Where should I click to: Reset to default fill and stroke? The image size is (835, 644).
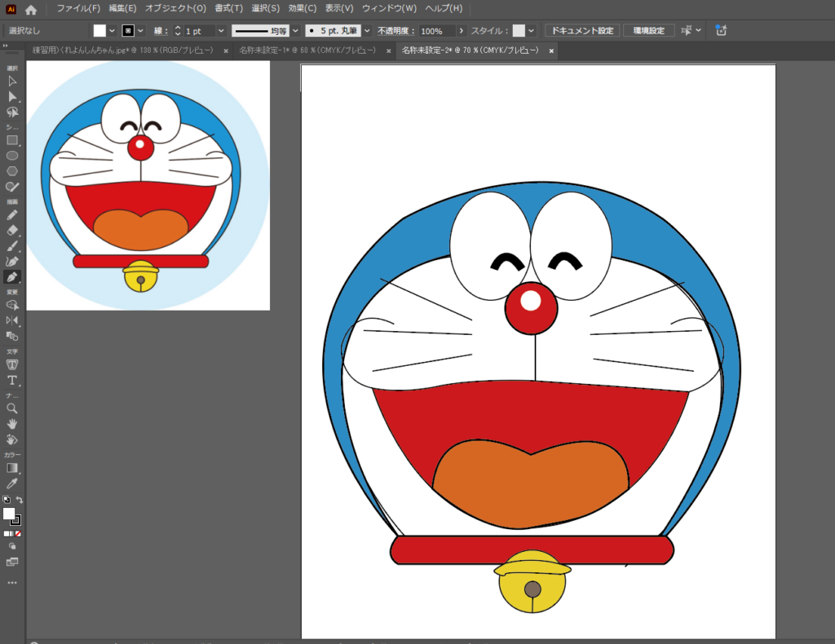tap(6, 500)
